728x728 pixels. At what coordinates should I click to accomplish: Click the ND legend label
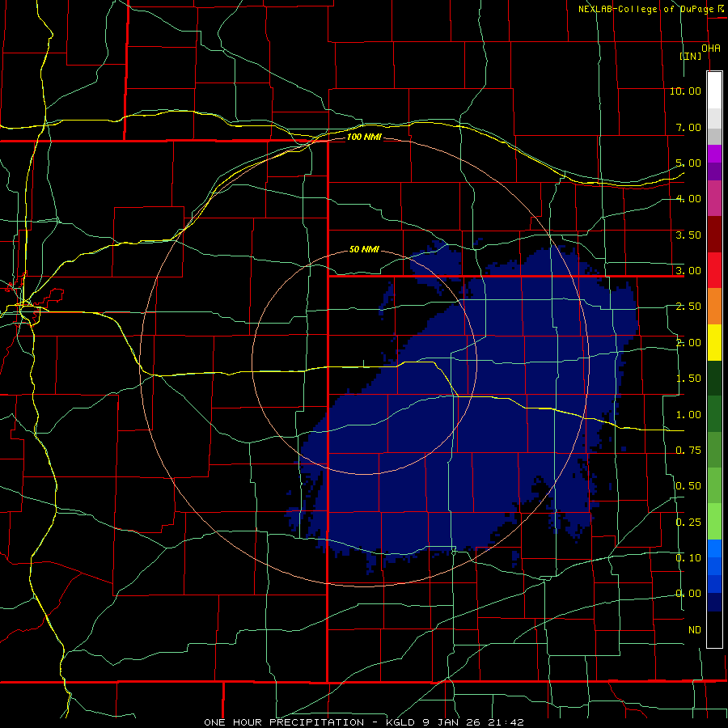pos(695,630)
